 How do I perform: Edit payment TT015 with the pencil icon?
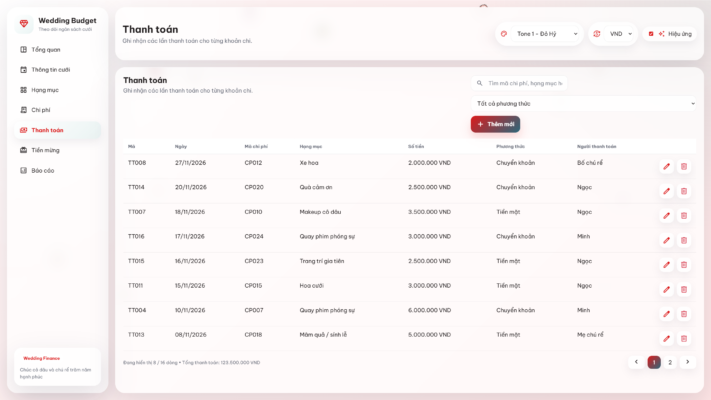(666, 265)
